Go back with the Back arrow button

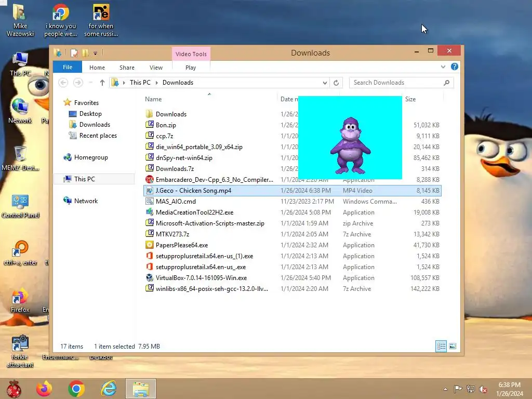63,83
